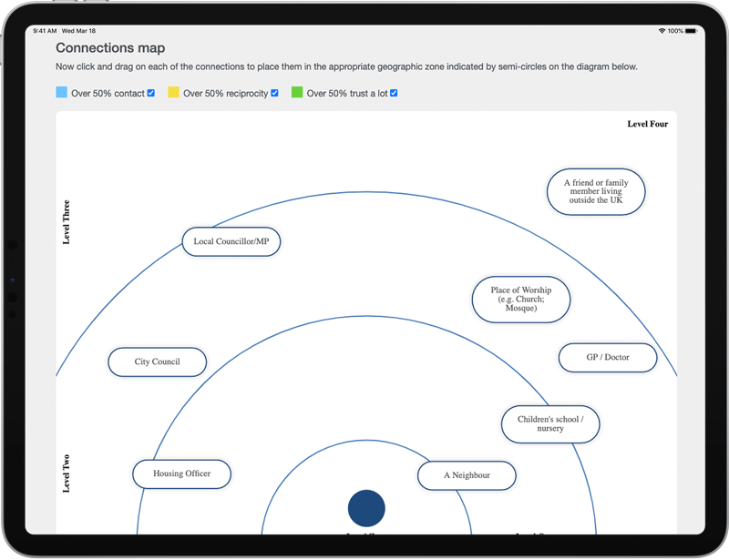Select the Place of Worship node
The width and height of the screenshot is (729, 560).
[521, 300]
